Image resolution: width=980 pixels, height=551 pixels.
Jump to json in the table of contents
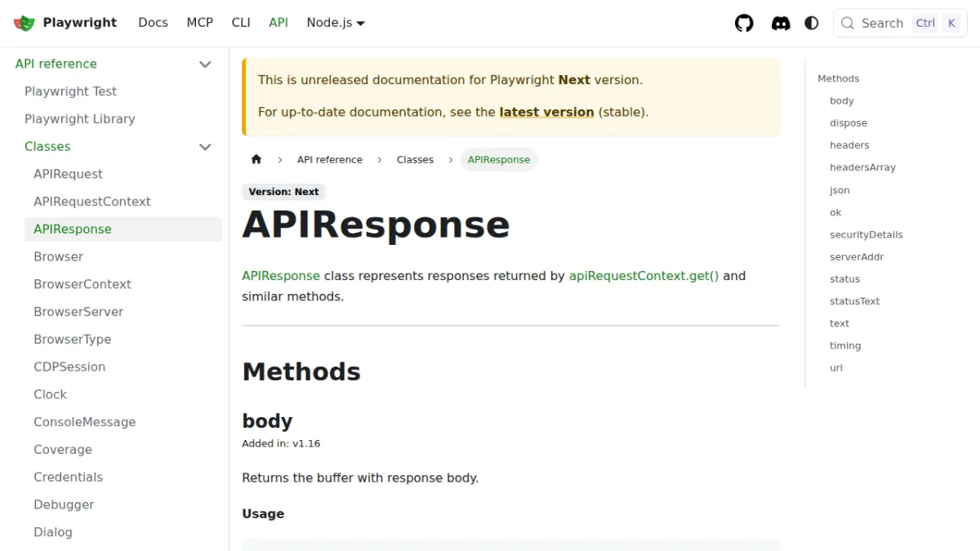(840, 190)
